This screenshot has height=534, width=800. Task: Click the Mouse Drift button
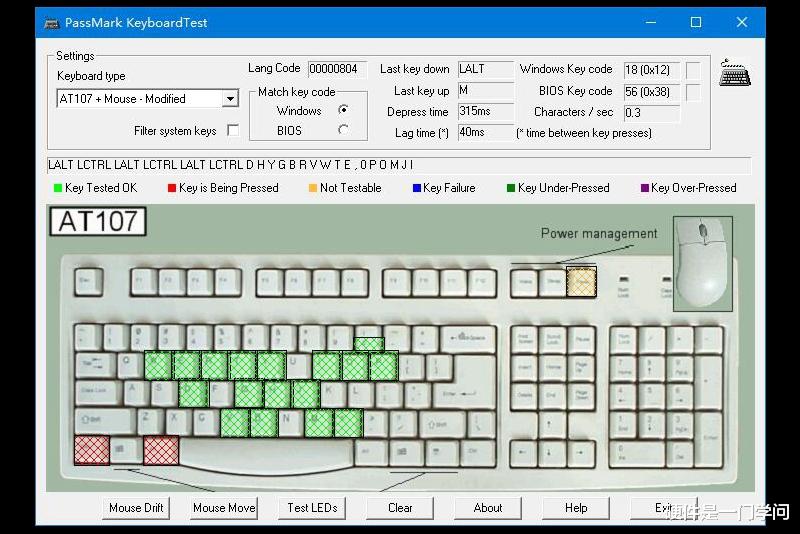coord(136,508)
